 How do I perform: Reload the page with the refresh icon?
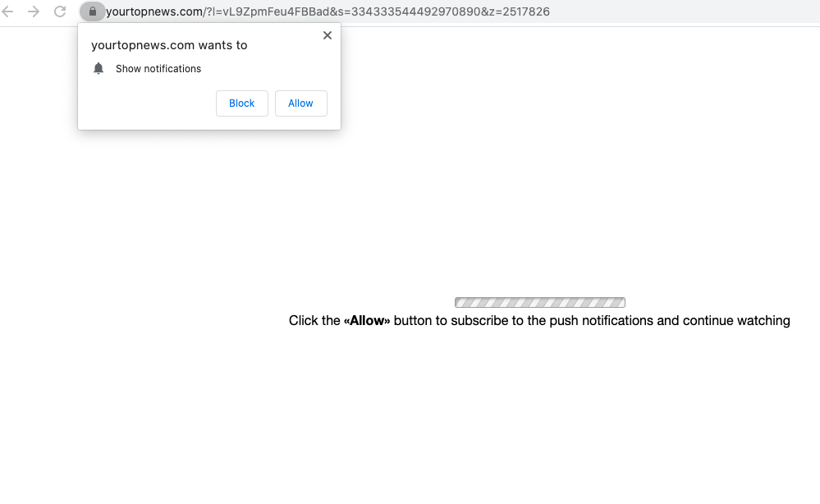(x=60, y=11)
